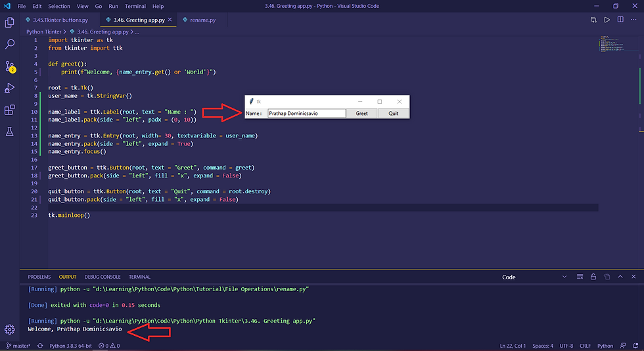
Task: Select the Python 3.8.3 64-bit interpreter
Action: click(x=71, y=346)
